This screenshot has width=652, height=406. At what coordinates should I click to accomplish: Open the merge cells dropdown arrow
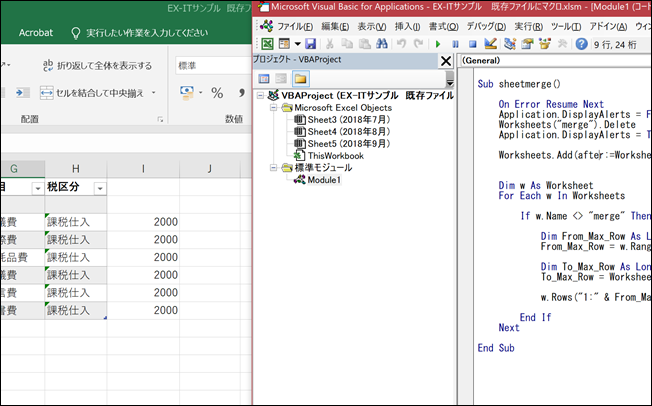click(153, 93)
